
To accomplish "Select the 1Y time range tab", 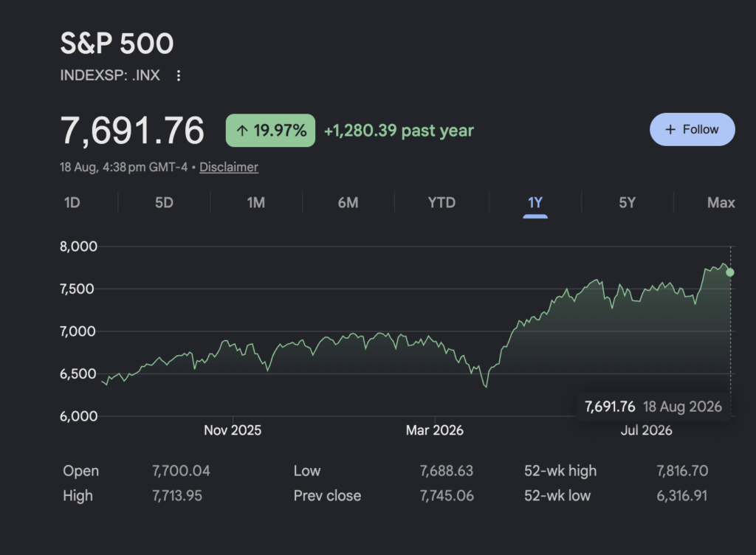I will click(x=535, y=203).
